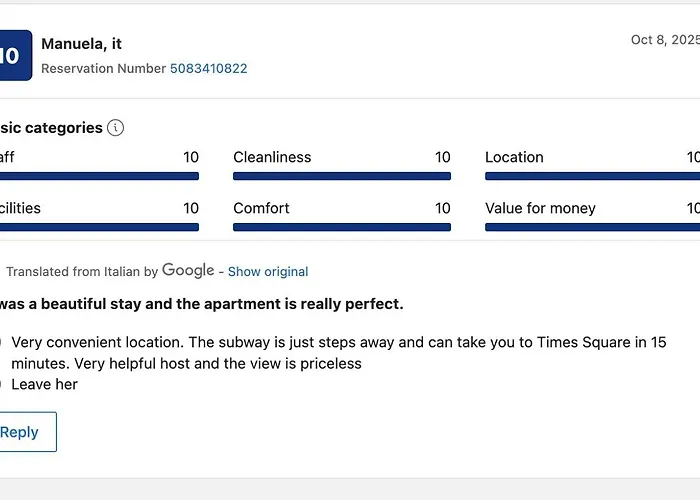Click the Value for money label
Image resolution: width=700 pixels, height=500 pixels.
540,208
